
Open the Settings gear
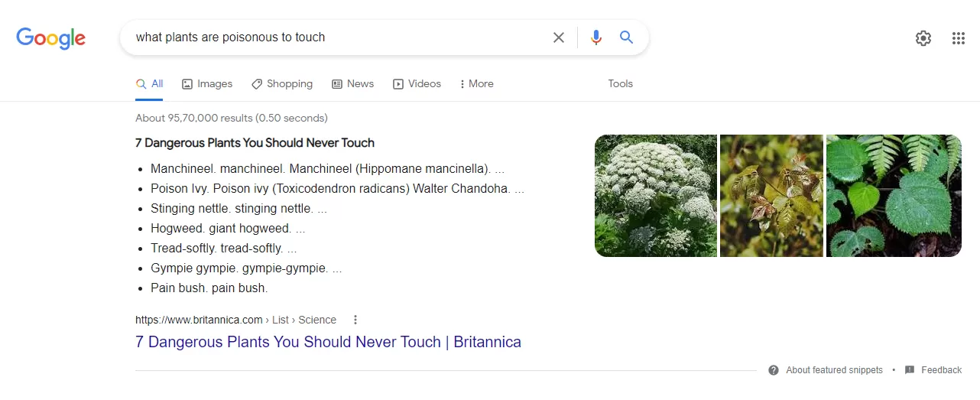pos(923,38)
